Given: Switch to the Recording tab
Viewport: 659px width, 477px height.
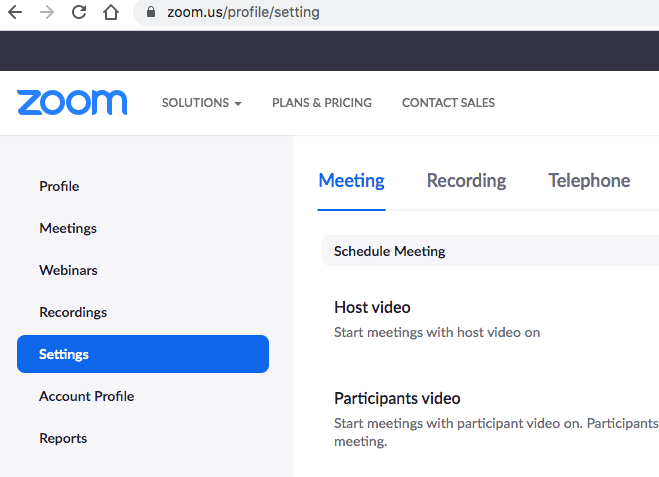Looking at the screenshot, I should [x=466, y=181].
